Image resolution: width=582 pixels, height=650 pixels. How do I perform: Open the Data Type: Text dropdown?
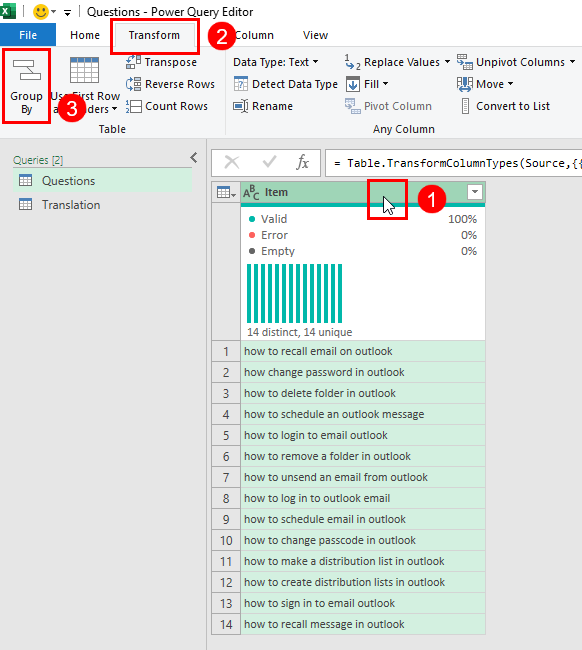276,62
